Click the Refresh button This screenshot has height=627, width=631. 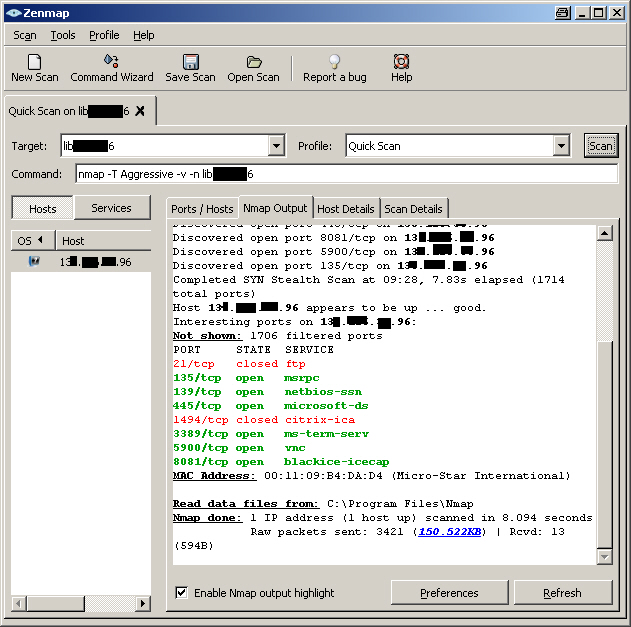562,593
